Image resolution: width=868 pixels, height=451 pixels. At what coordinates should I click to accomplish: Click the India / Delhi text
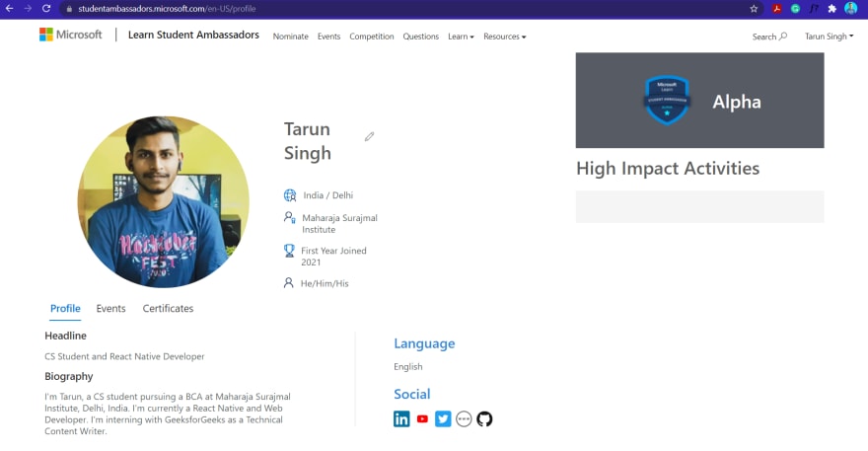pyautogui.click(x=328, y=195)
